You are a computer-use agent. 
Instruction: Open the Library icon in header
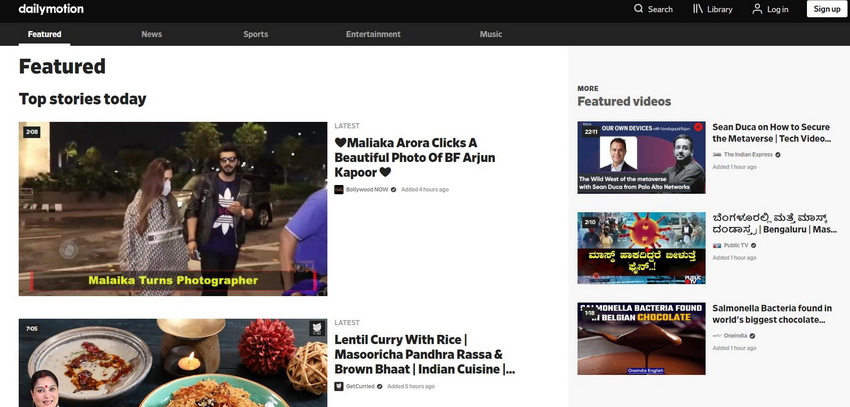pos(698,9)
